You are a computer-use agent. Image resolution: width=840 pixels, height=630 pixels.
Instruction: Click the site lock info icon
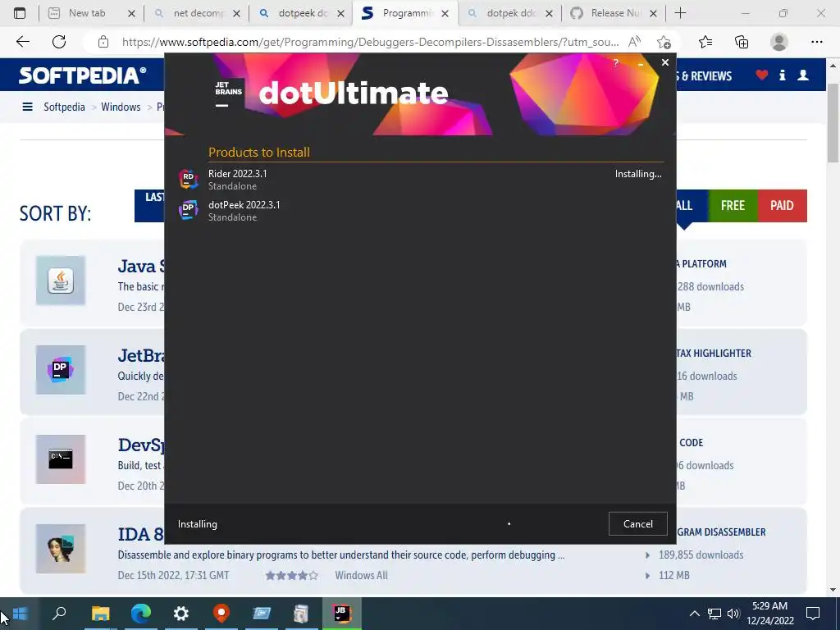point(103,42)
